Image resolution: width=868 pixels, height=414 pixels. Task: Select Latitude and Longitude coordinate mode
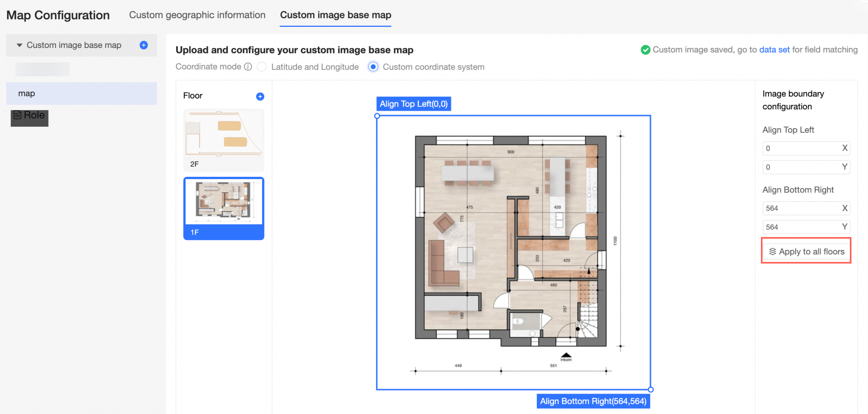point(262,67)
